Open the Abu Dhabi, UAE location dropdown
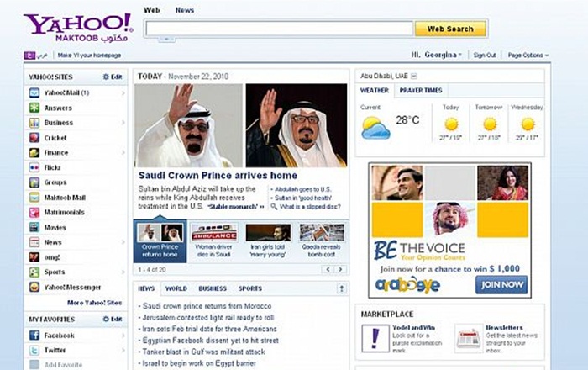 pyautogui.click(x=413, y=77)
